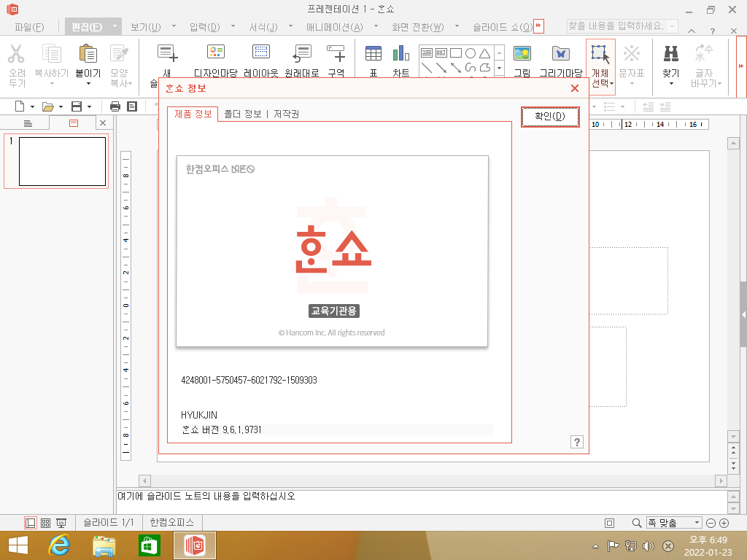
Task: Close the 한쇼 정보 dialog
Action: [575, 88]
